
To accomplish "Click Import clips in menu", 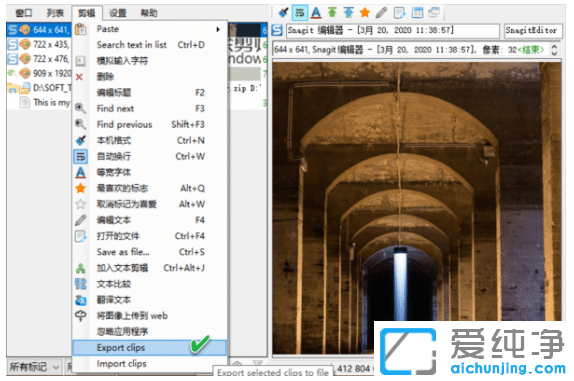I will 150,363.
